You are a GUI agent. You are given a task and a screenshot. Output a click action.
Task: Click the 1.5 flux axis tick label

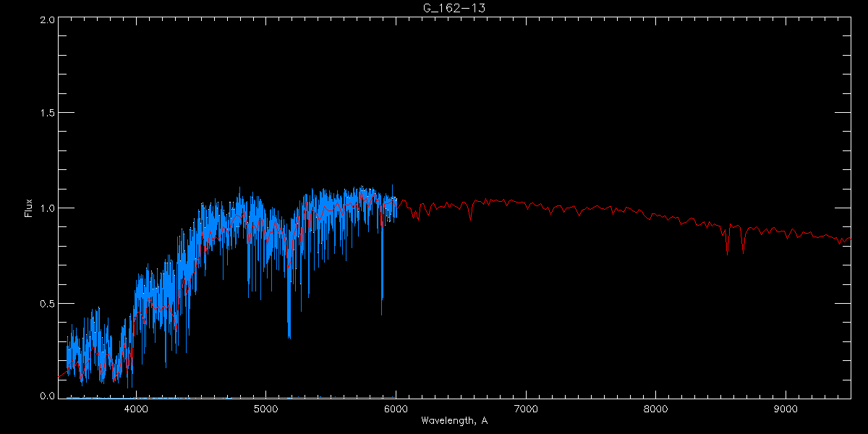click(x=47, y=113)
